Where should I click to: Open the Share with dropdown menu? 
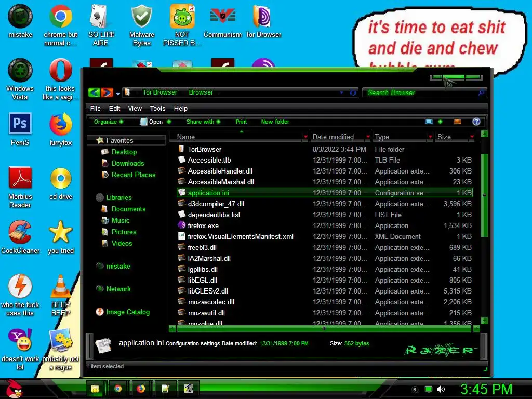[x=203, y=122]
